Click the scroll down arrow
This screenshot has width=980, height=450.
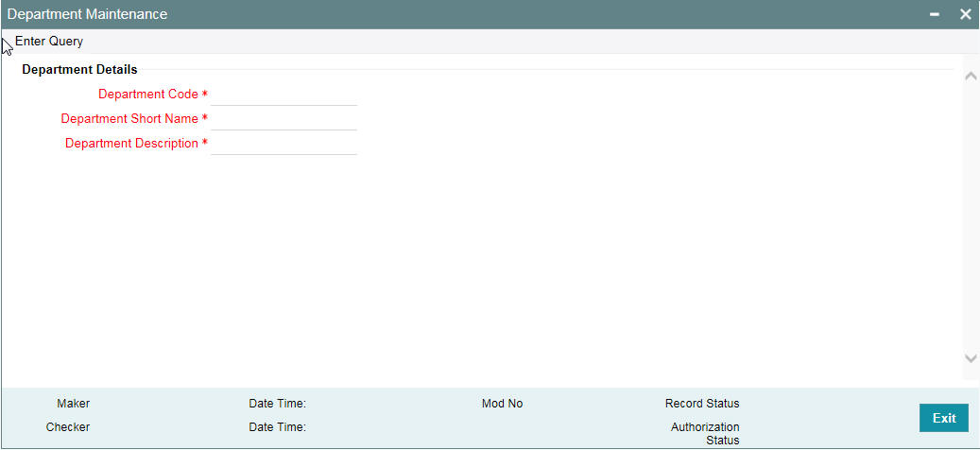[x=971, y=358]
